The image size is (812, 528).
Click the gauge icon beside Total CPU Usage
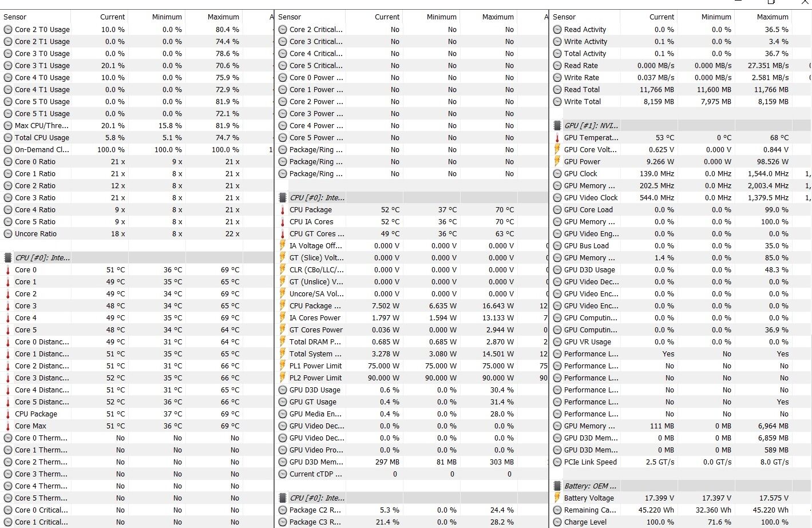tap(8, 138)
